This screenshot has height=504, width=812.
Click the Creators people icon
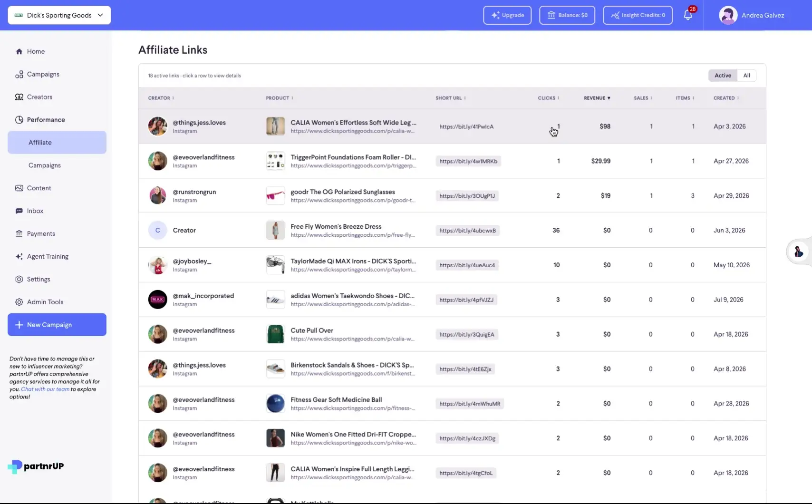tap(19, 97)
